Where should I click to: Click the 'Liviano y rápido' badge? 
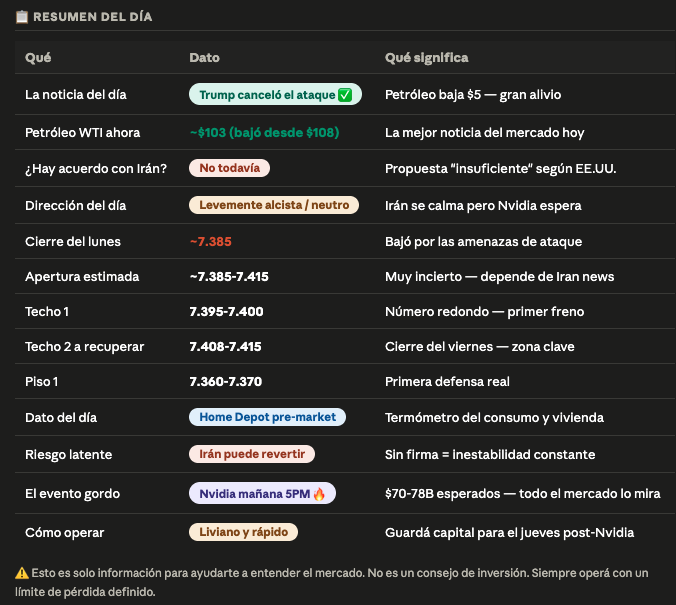(243, 532)
